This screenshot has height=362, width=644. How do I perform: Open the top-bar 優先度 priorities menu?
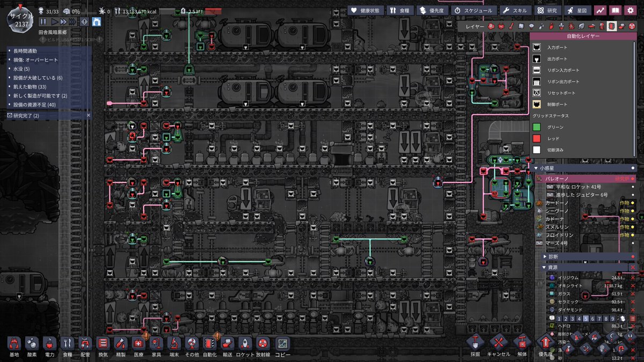click(431, 10)
